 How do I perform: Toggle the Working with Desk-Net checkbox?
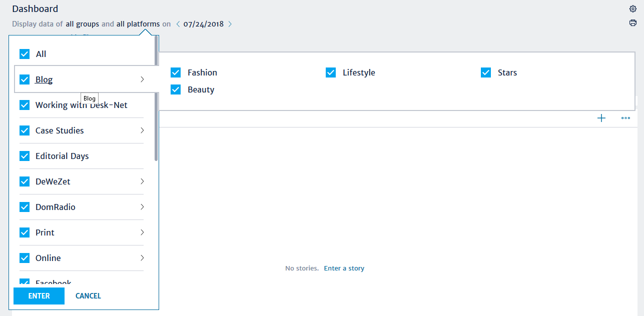coord(25,105)
